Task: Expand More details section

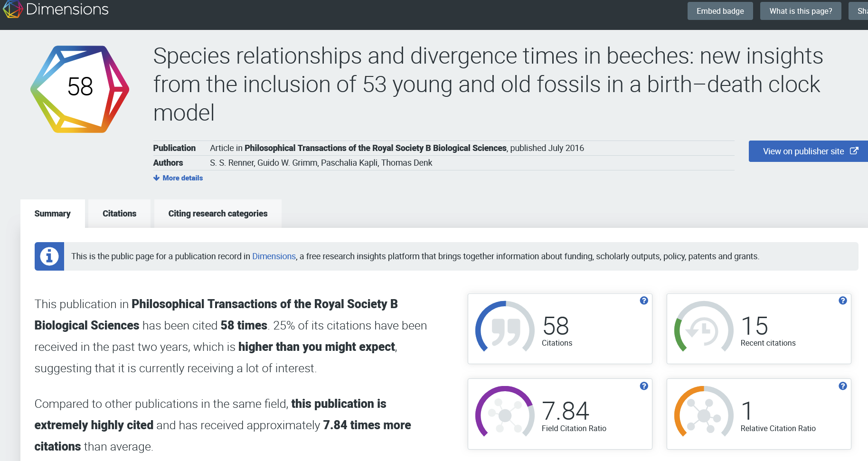Action: (178, 178)
